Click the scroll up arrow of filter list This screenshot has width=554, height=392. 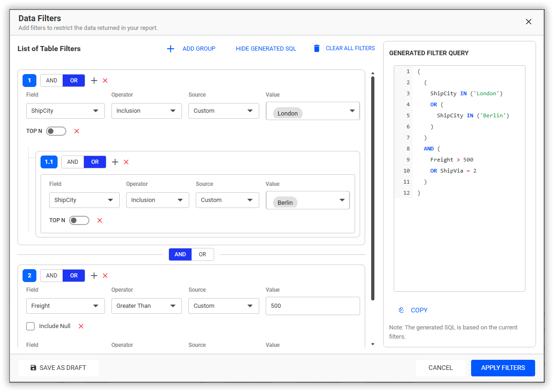point(373,73)
